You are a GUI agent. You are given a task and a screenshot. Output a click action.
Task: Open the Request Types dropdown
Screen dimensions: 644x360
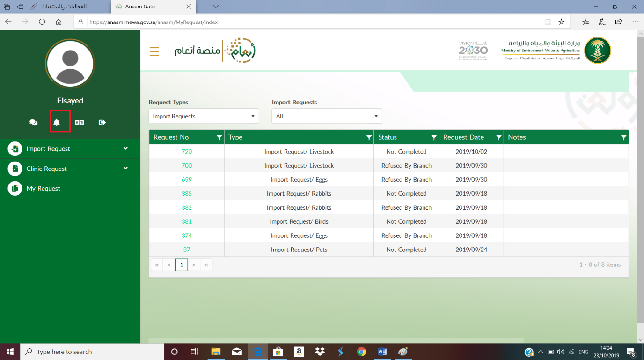click(x=204, y=116)
